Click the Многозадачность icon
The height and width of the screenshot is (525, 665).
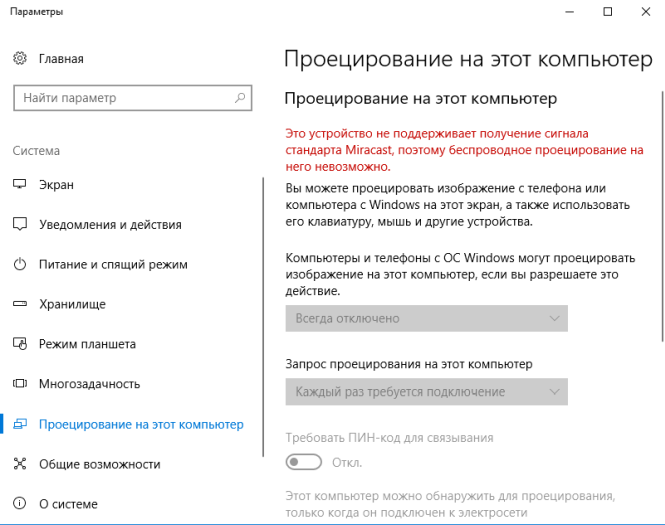tap(20, 384)
